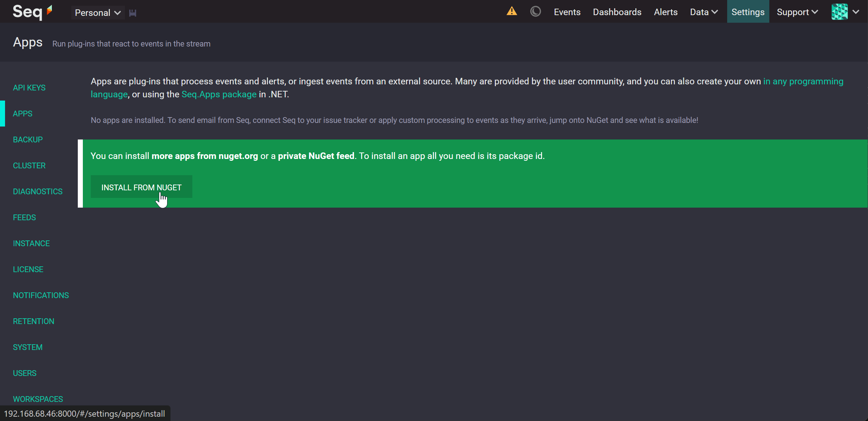Expand the Personal workspace dropdown
Screen dimensions: 868x421
(x=98, y=13)
